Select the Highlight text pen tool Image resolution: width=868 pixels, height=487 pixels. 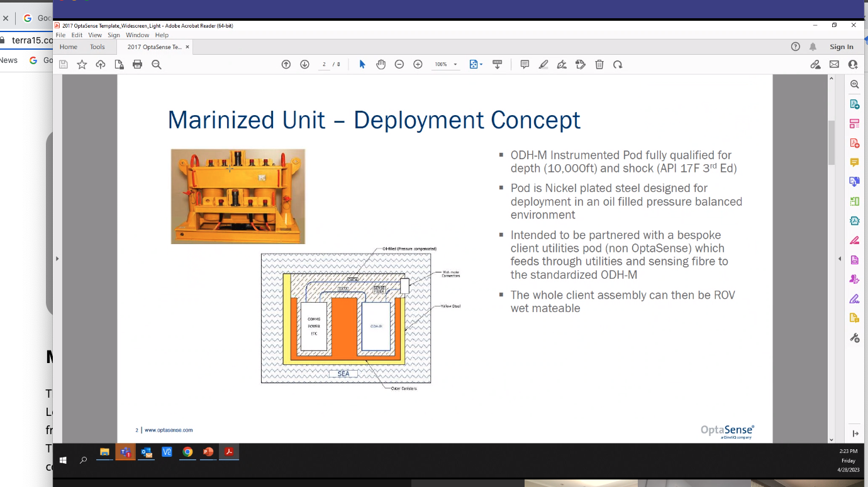tap(543, 64)
